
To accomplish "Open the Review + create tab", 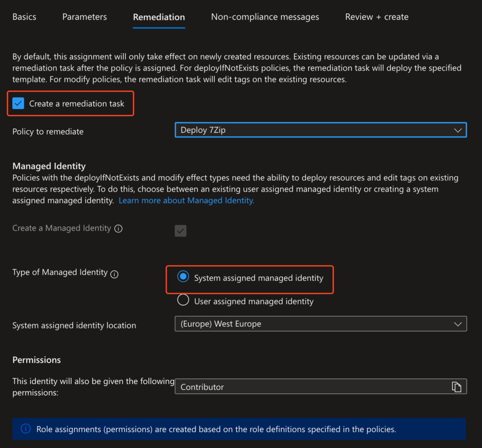I will pos(377,17).
